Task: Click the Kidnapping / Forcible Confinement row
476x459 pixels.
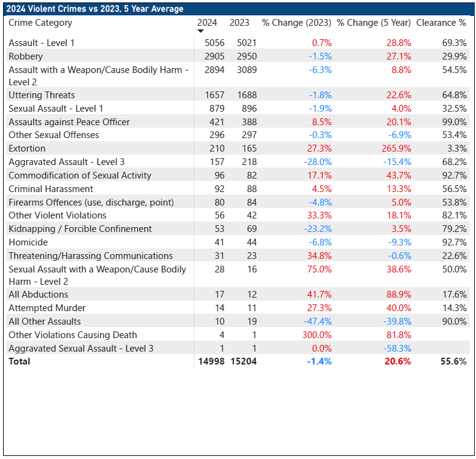Action: [80, 229]
